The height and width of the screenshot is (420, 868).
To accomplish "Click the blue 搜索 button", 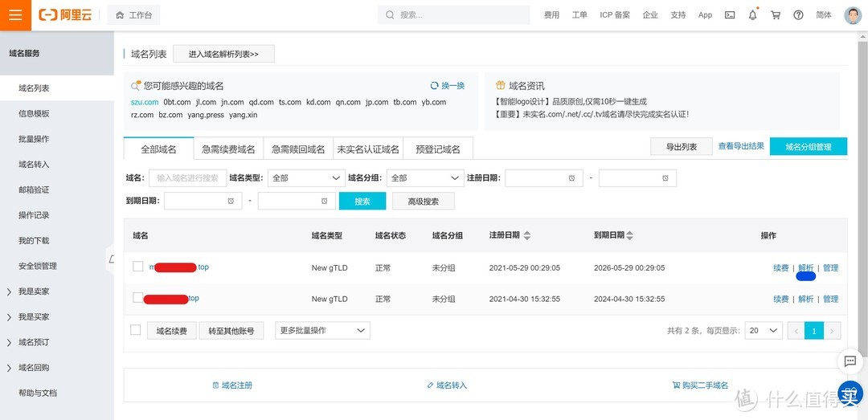I will coord(362,201).
